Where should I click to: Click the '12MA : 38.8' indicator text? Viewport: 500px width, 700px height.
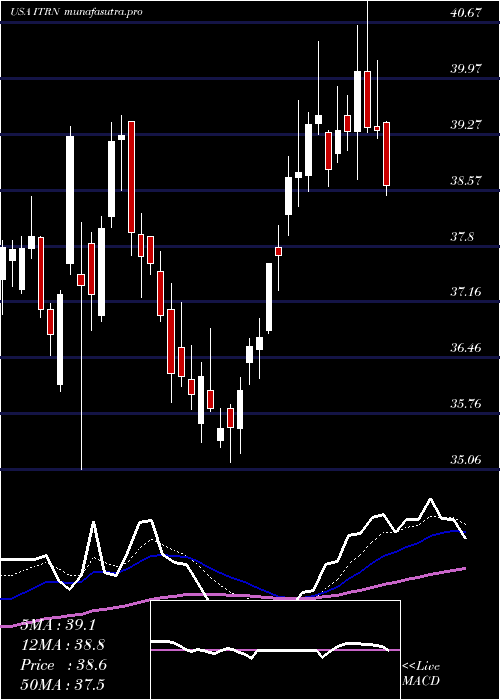pos(63,645)
